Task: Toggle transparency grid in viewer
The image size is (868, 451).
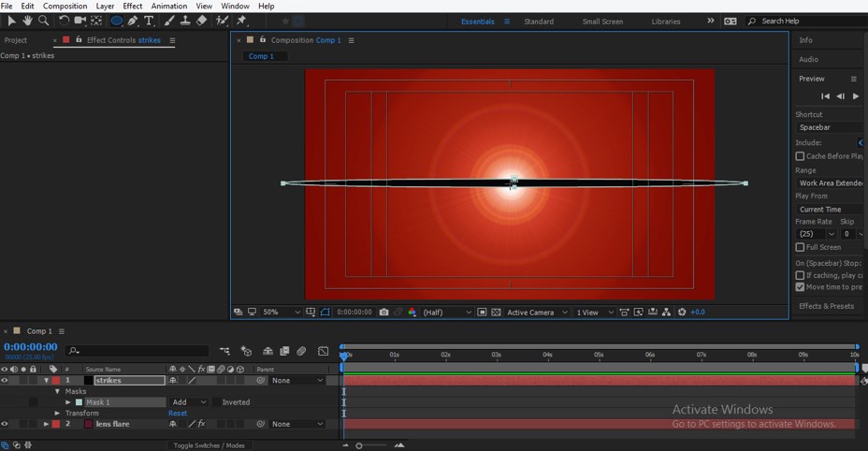Action: click(x=496, y=312)
